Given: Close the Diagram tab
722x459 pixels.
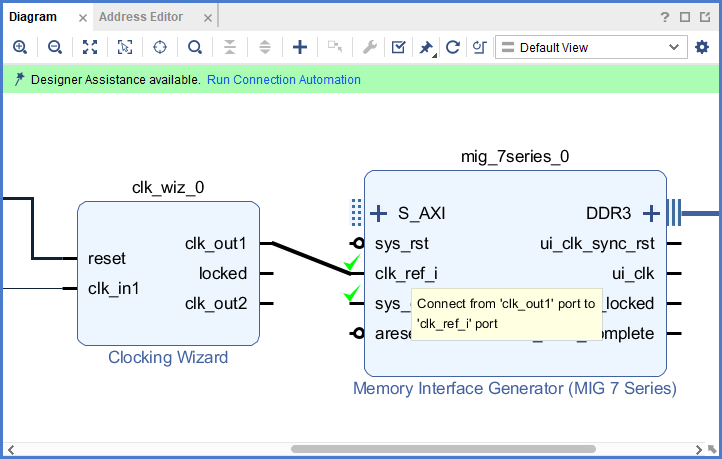Looking at the screenshot, I should pyautogui.click(x=83, y=18).
